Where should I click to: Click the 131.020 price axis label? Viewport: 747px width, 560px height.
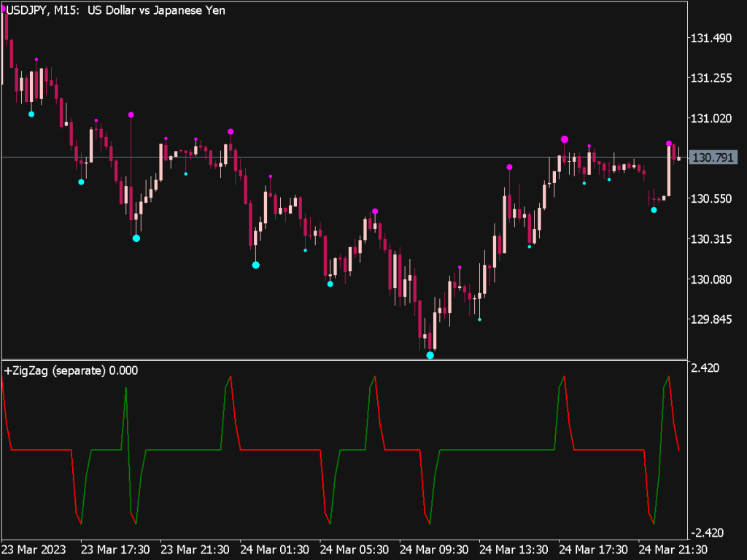tap(711, 118)
